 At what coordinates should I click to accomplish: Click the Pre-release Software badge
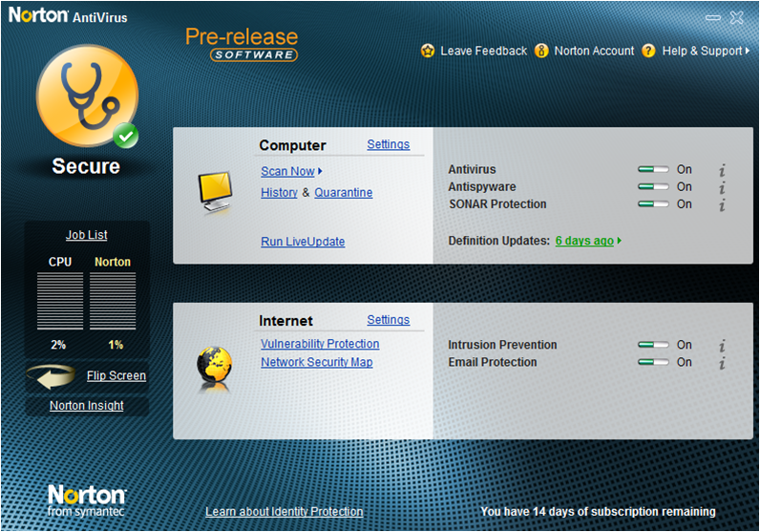coord(242,44)
